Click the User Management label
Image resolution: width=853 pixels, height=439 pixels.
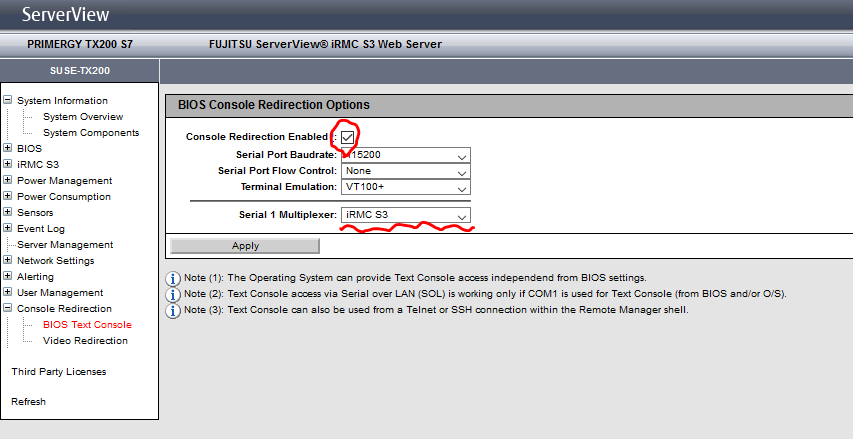coord(60,293)
